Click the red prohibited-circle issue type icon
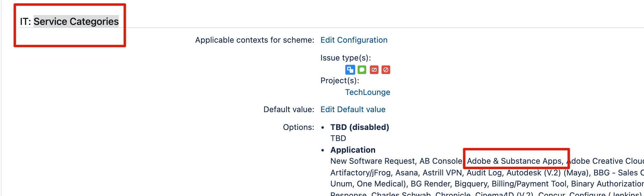 [386, 70]
